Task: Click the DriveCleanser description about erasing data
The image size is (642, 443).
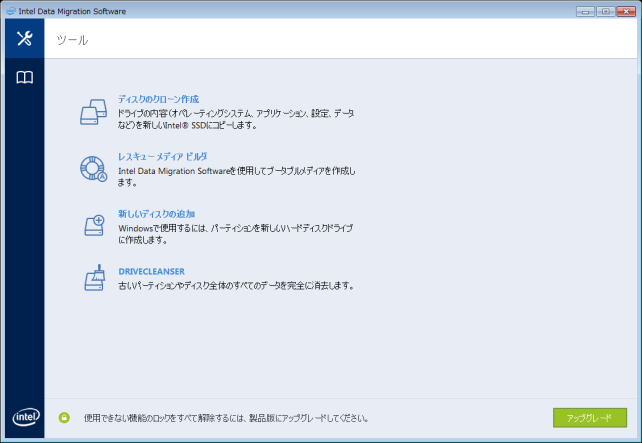Action: click(236, 285)
